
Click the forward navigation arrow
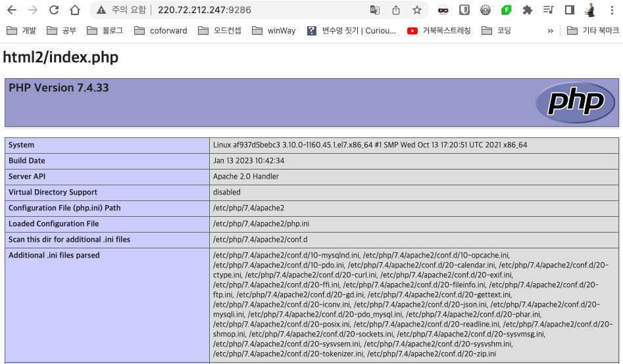coord(33,10)
